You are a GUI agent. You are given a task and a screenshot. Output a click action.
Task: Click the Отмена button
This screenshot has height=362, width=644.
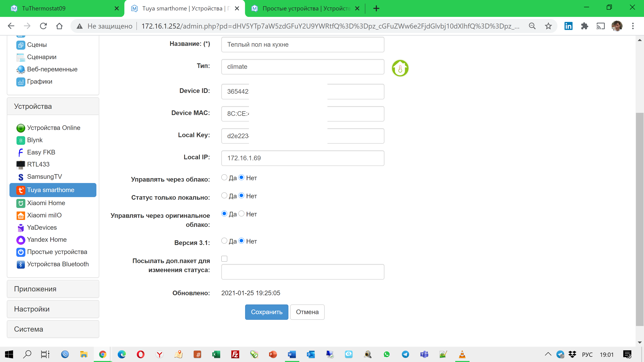(x=307, y=312)
